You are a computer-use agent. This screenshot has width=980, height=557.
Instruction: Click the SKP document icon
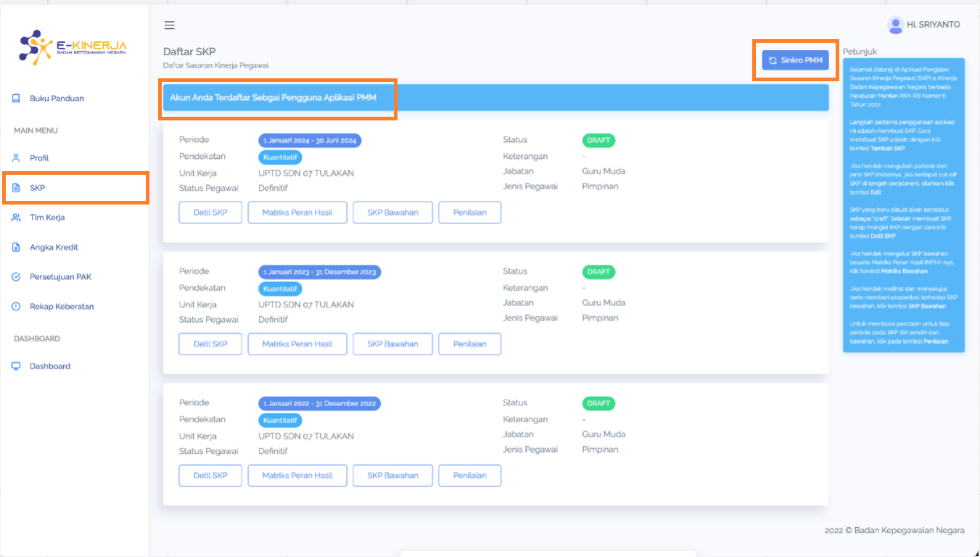pyautogui.click(x=16, y=188)
